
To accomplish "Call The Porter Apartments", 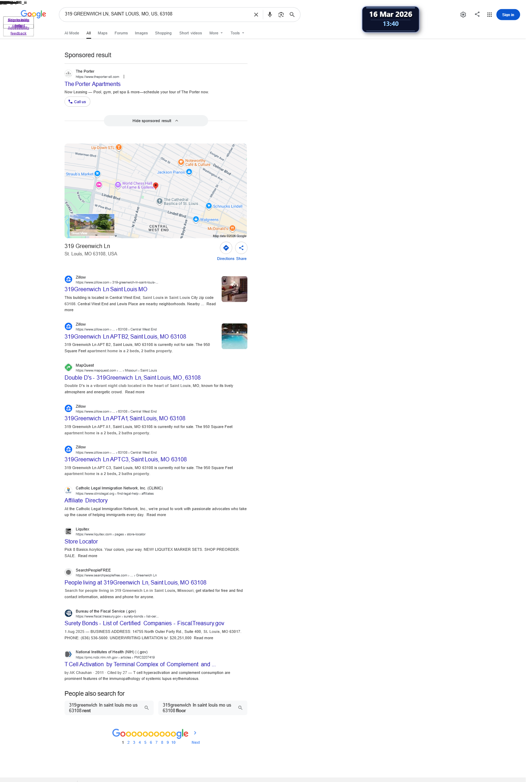I will [78, 102].
